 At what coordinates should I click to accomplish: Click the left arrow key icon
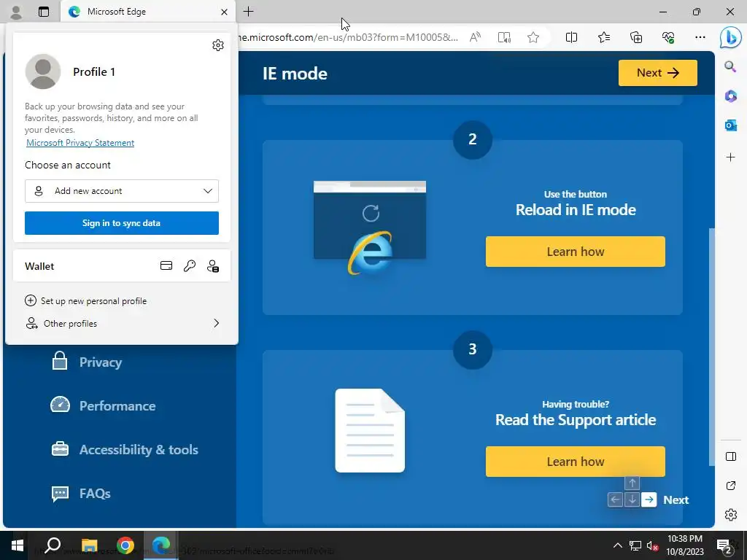pos(615,499)
